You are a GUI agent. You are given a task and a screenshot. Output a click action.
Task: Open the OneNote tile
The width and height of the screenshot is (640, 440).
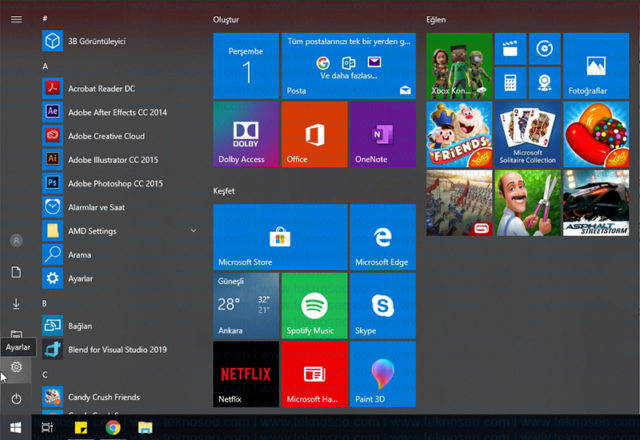coord(383,134)
